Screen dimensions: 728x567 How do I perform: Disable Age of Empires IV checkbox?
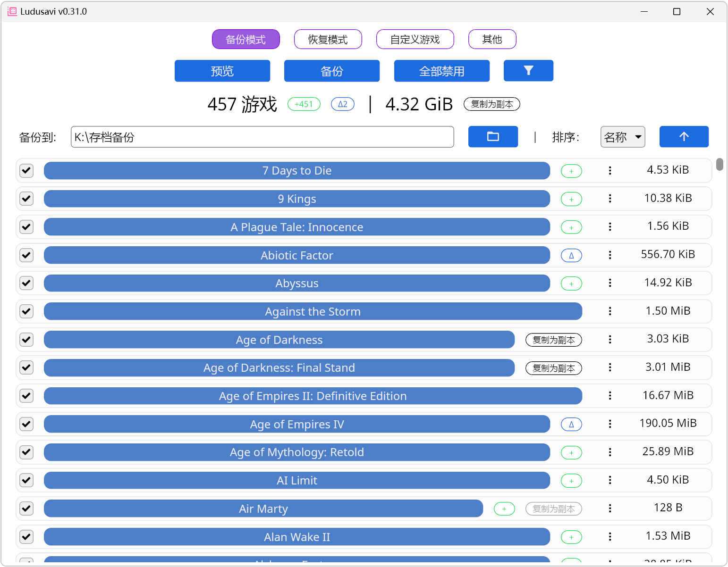[26, 424]
